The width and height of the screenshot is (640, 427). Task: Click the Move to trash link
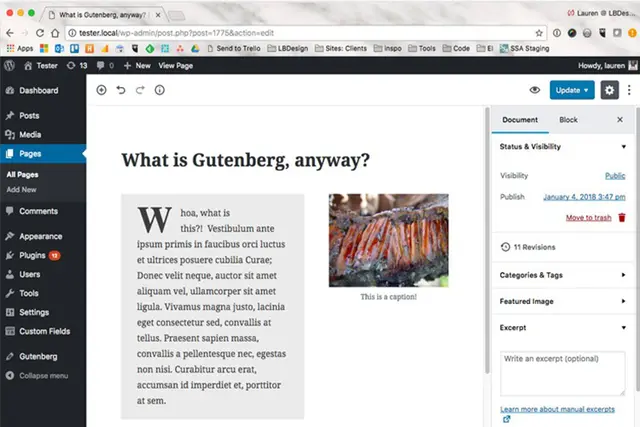coord(588,218)
